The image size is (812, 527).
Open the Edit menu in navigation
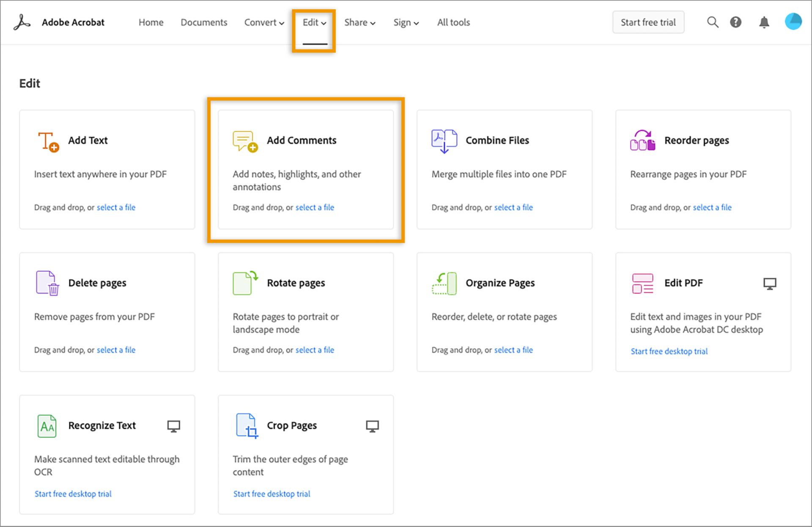pyautogui.click(x=314, y=22)
